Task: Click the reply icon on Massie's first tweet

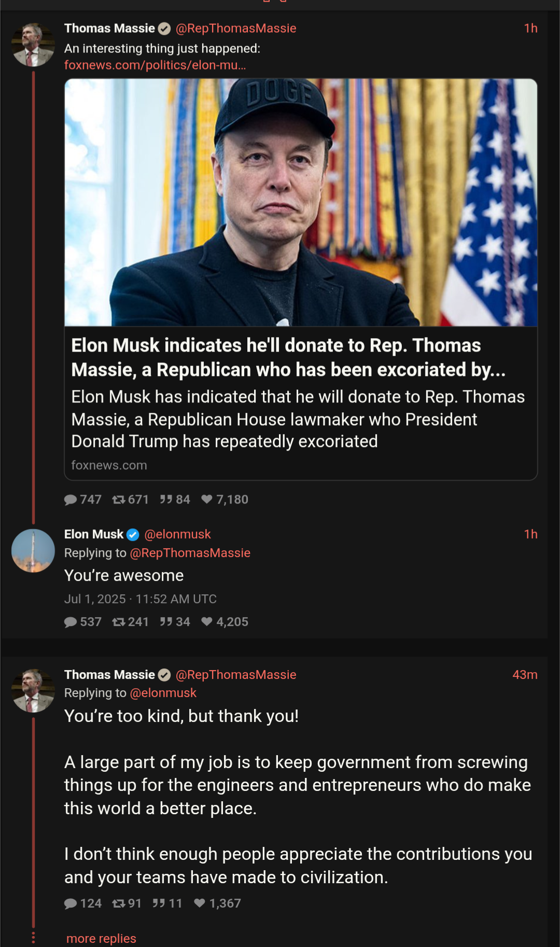Action: coord(71,499)
